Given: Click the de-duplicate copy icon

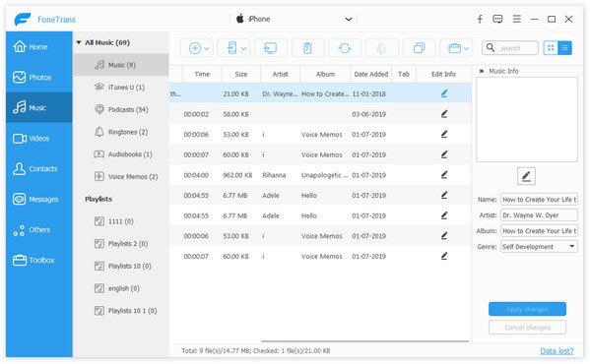Looking at the screenshot, I should tap(419, 48).
